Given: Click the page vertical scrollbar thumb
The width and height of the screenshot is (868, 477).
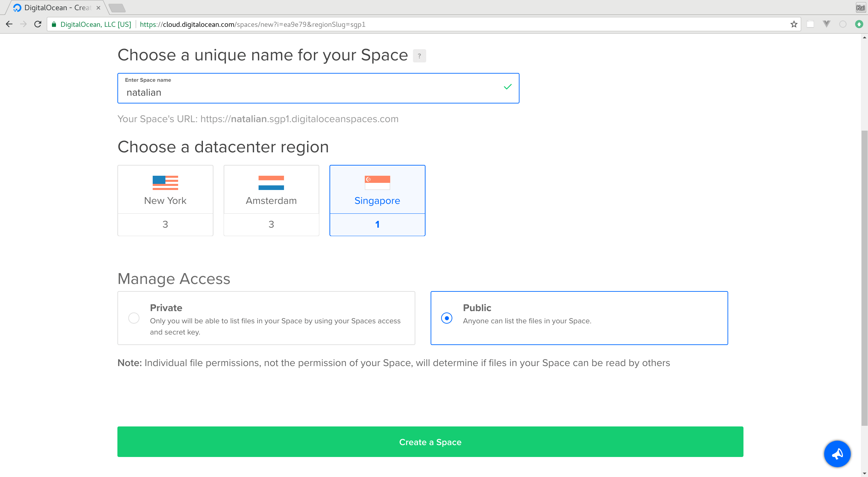Looking at the screenshot, I should (864, 278).
